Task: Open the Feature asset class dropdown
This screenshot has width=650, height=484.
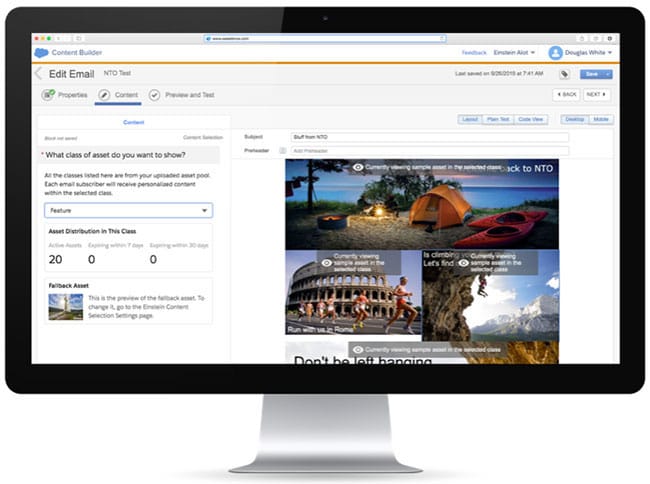Action: [128, 211]
